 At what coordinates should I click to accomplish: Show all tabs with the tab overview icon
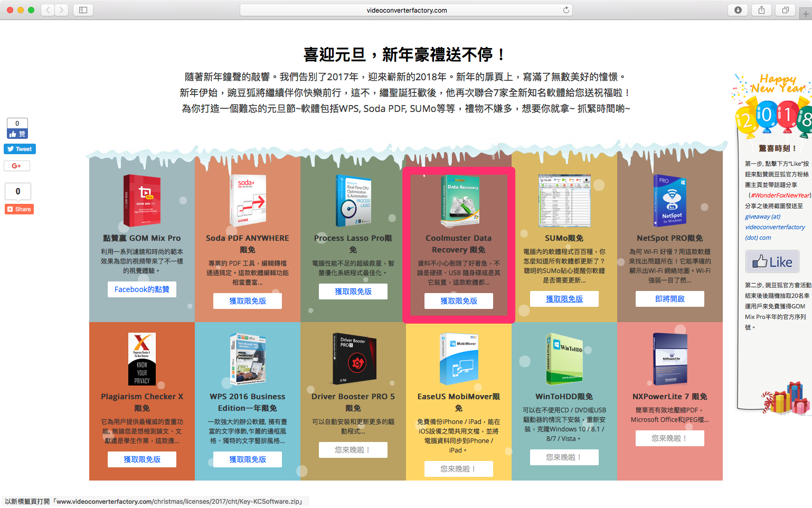785,10
